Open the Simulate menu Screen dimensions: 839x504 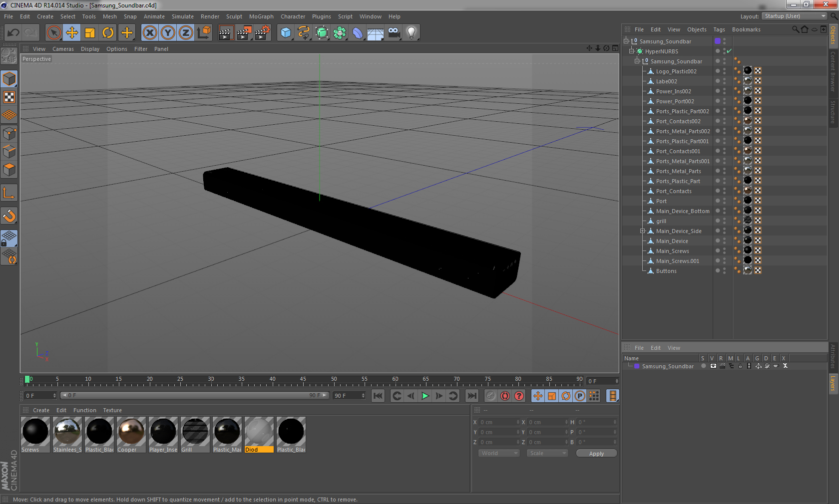point(183,16)
